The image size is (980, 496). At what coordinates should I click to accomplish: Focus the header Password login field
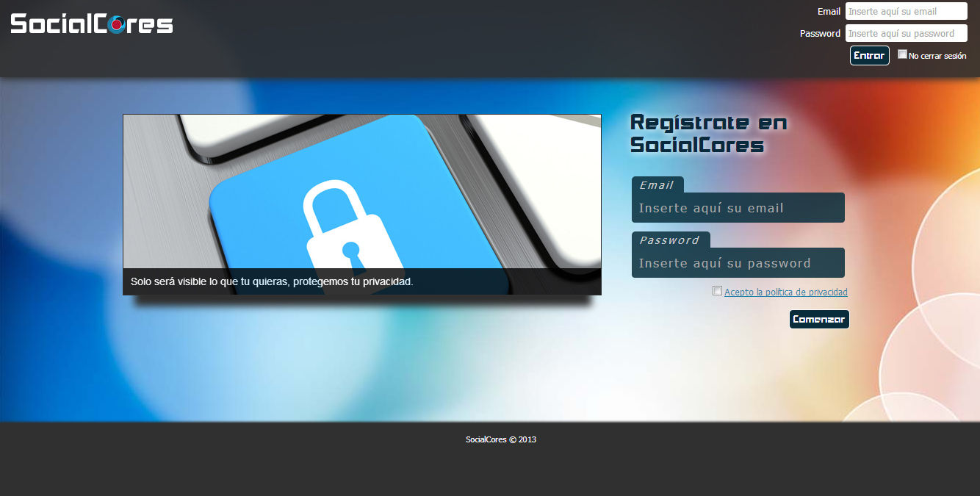[906, 33]
